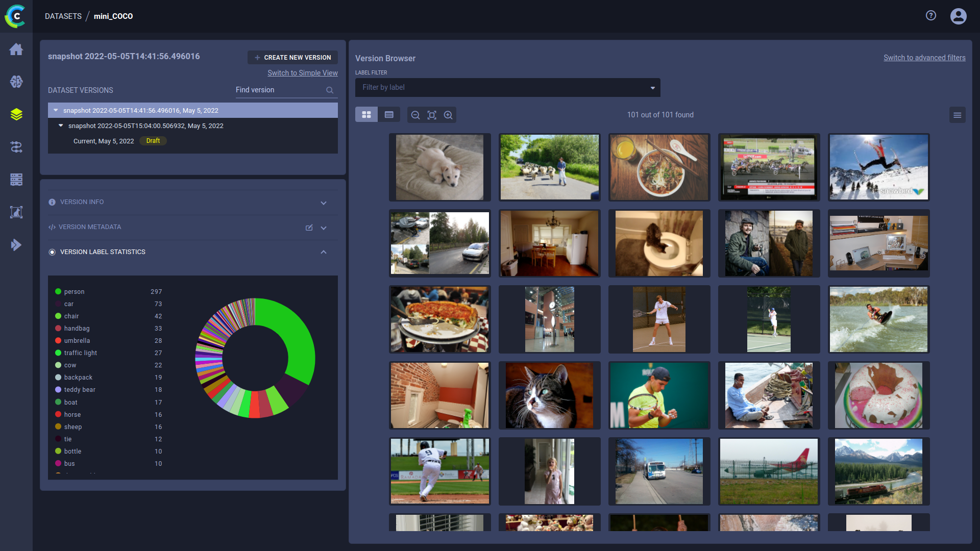Click the umbrella label red swatch
Image resolution: width=980 pixels, height=551 pixels.
58,341
